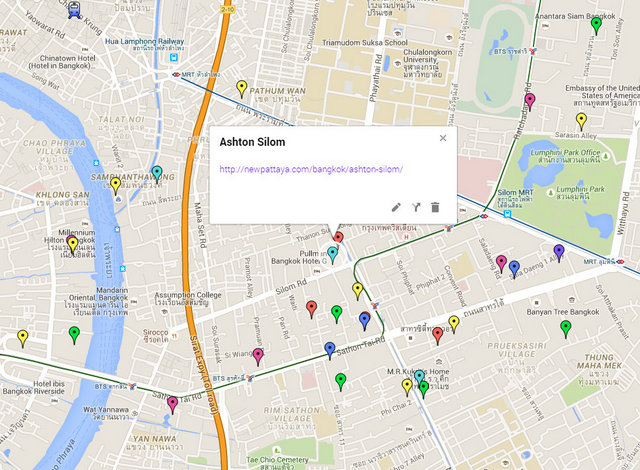
Task: Click the Hotel ibis Bangkok Riverside label
Action: click(33, 387)
